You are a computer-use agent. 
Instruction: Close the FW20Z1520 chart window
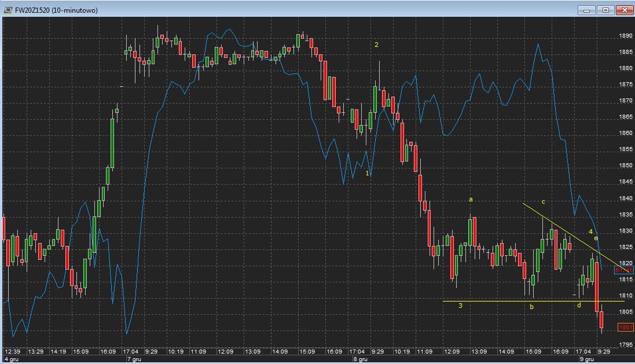[625, 10]
